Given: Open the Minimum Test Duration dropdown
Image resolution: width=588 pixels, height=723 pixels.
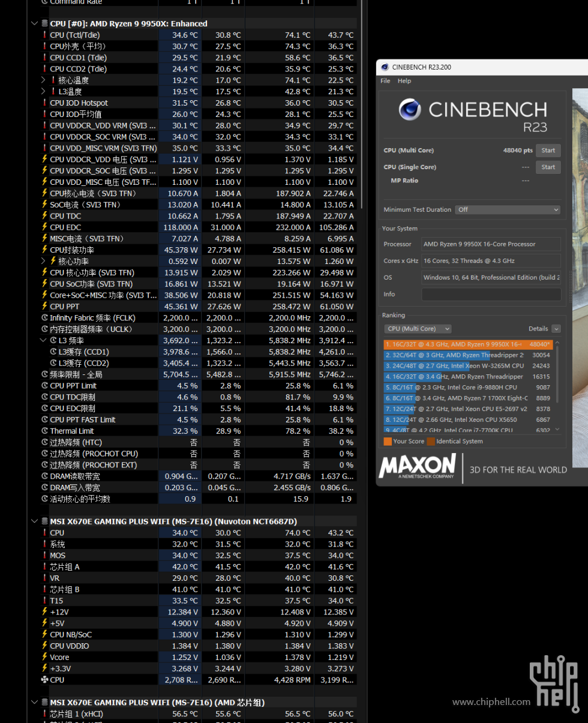Looking at the screenshot, I should pyautogui.click(x=508, y=209).
